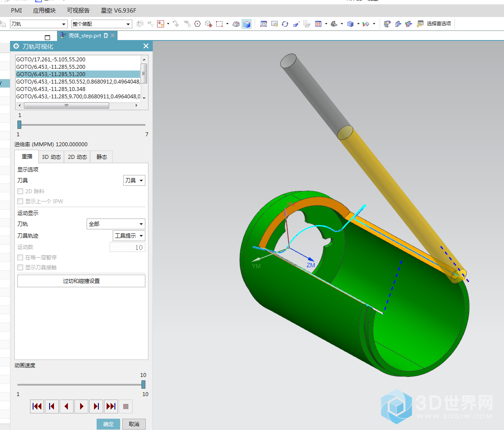
Task: Click the edit object display colors icon
Action: click(x=366, y=24)
